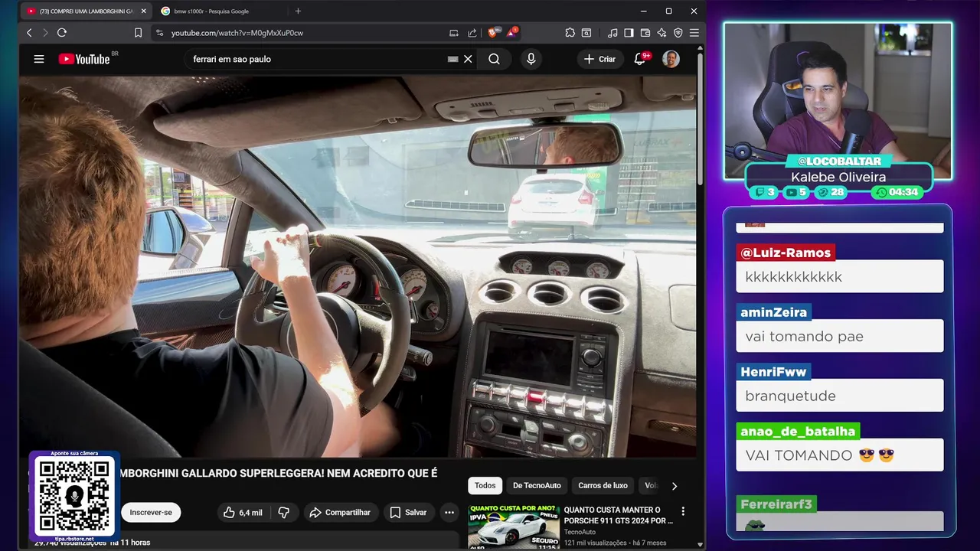Open site settings icon in address bar

(159, 33)
